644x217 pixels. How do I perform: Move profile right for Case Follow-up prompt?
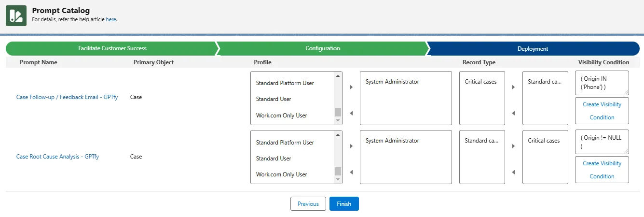(x=351, y=87)
